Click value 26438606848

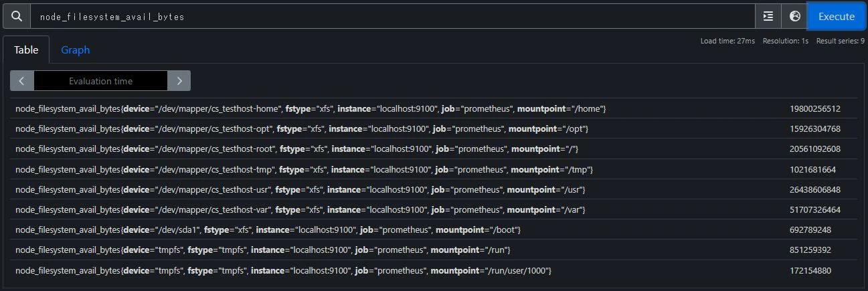click(x=814, y=189)
